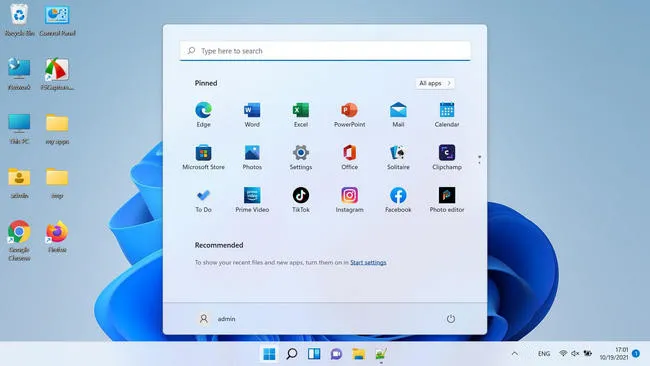The height and width of the screenshot is (366, 650).
Task: Show hidden tray icons chevron
Action: (x=514, y=354)
